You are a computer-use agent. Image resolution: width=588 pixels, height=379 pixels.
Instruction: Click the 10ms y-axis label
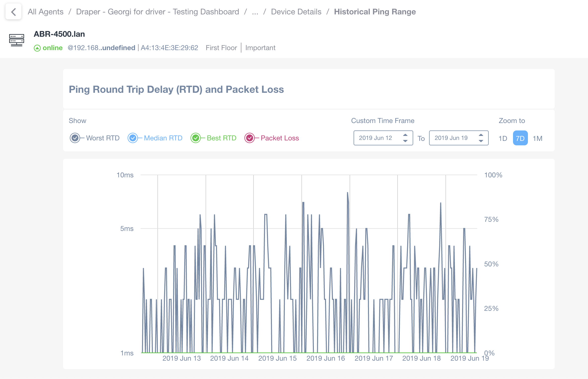coord(125,175)
